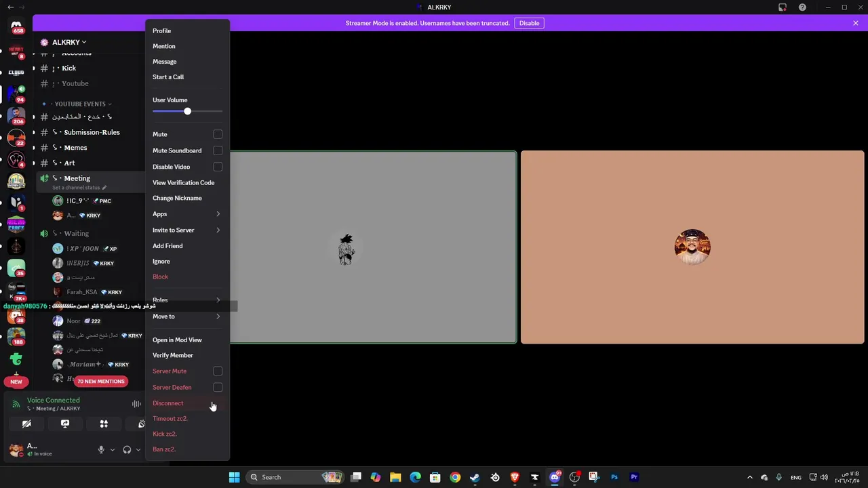Screen dimensions: 868x488
Task: Open microphone input options arrow
Action: click(x=113, y=449)
